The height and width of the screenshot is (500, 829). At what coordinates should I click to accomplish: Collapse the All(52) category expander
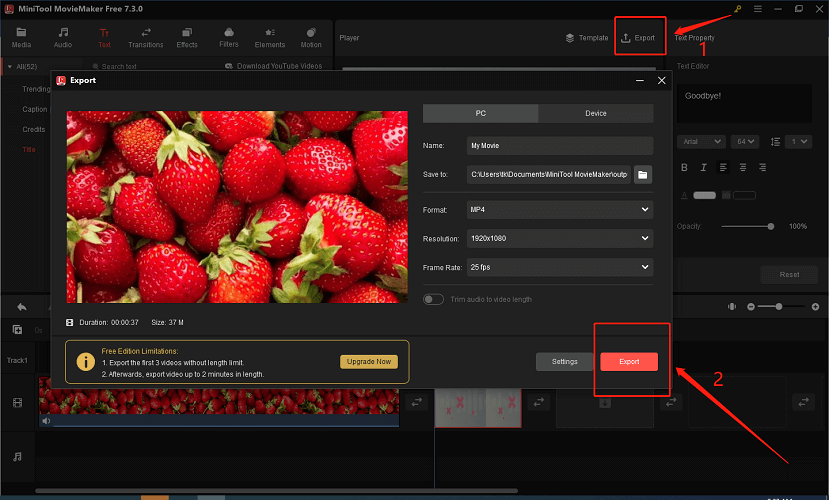tap(10, 67)
